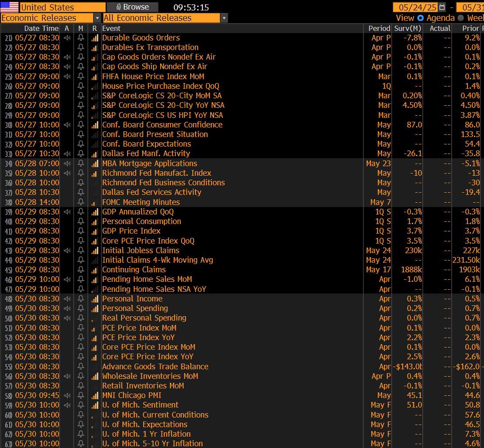Click the 1903k prior value for Continuing Claims
The width and height of the screenshot is (484, 448).
469,269
